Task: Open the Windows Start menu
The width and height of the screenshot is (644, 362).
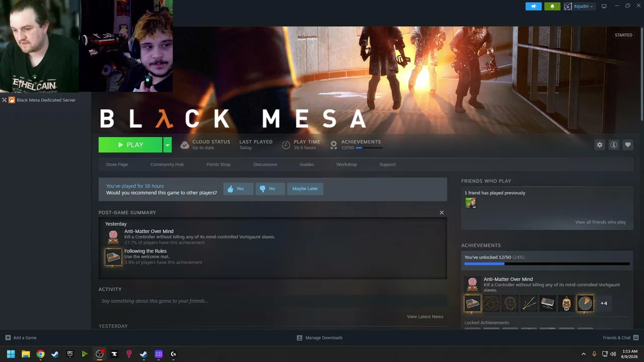Action: tap(11, 354)
